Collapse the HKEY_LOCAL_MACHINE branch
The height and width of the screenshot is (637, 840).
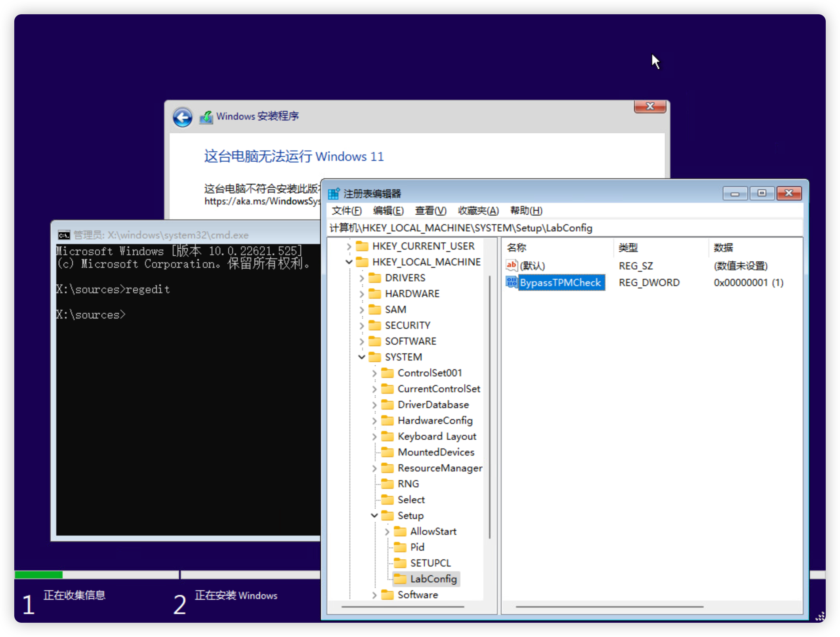pos(349,262)
